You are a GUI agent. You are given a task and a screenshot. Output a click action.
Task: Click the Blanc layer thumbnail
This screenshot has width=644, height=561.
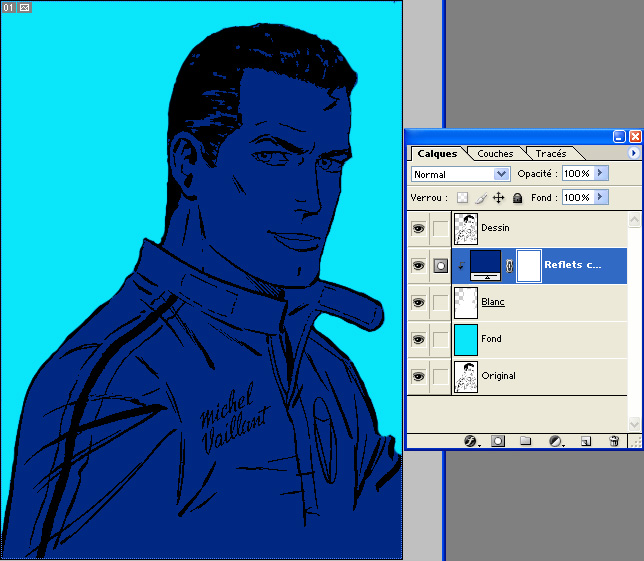click(x=466, y=303)
